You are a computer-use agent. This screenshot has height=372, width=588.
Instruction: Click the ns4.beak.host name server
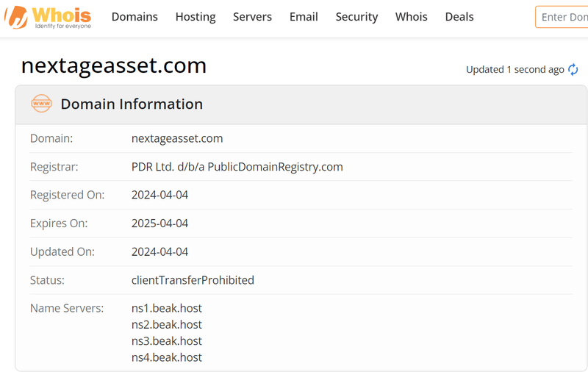click(x=167, y=357)
